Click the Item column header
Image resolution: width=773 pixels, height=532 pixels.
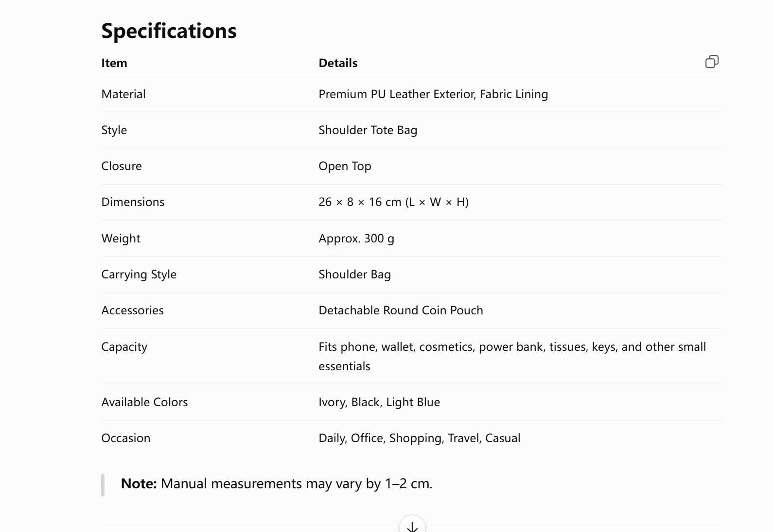point(114,63)
